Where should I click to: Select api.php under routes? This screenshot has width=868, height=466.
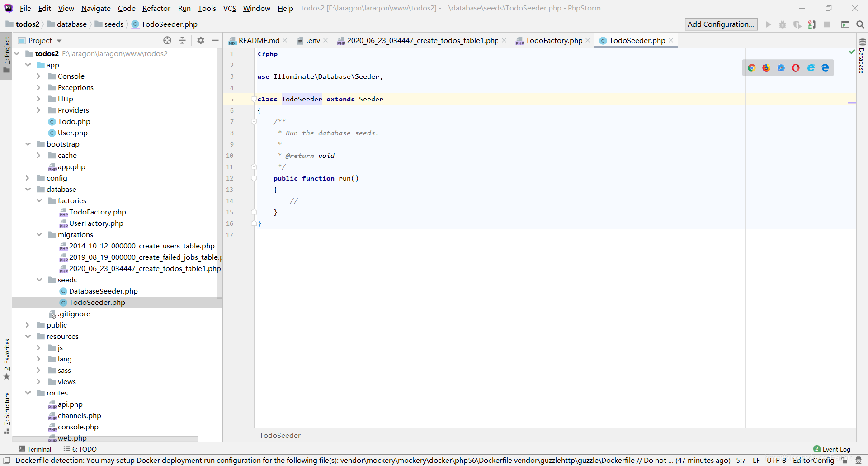[70, 404]
